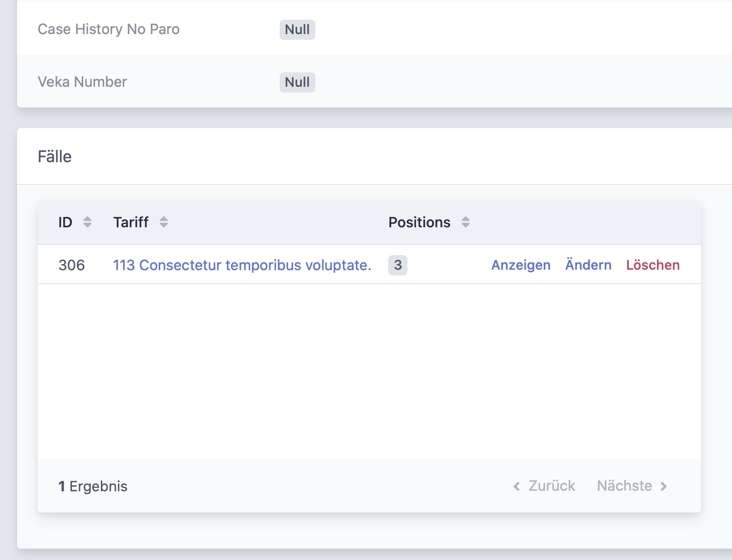Click the Null badge beside Veka Number

[297, 82]
